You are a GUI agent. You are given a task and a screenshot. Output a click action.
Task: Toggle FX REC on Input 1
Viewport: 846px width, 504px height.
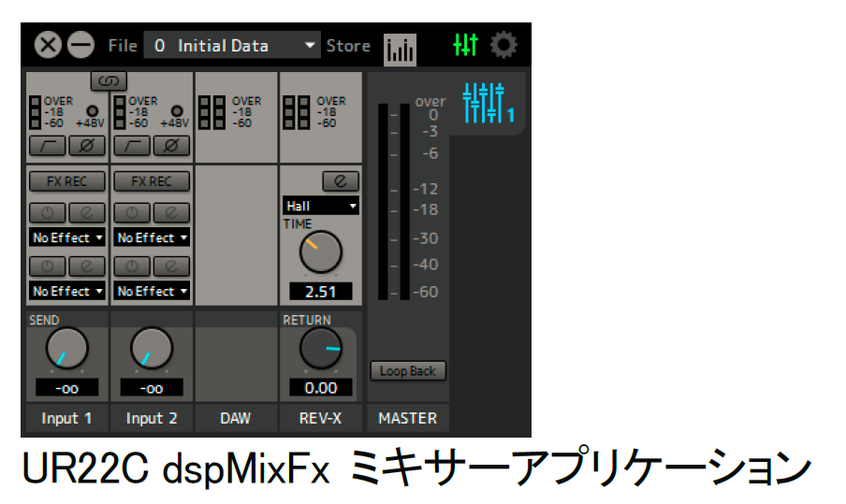pyautogui.click(x=66, y=181)
